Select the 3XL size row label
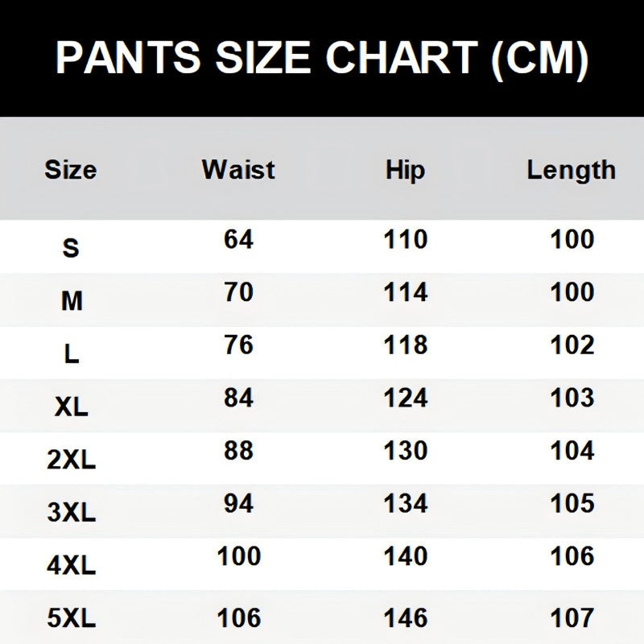 [x=71, y=512]
